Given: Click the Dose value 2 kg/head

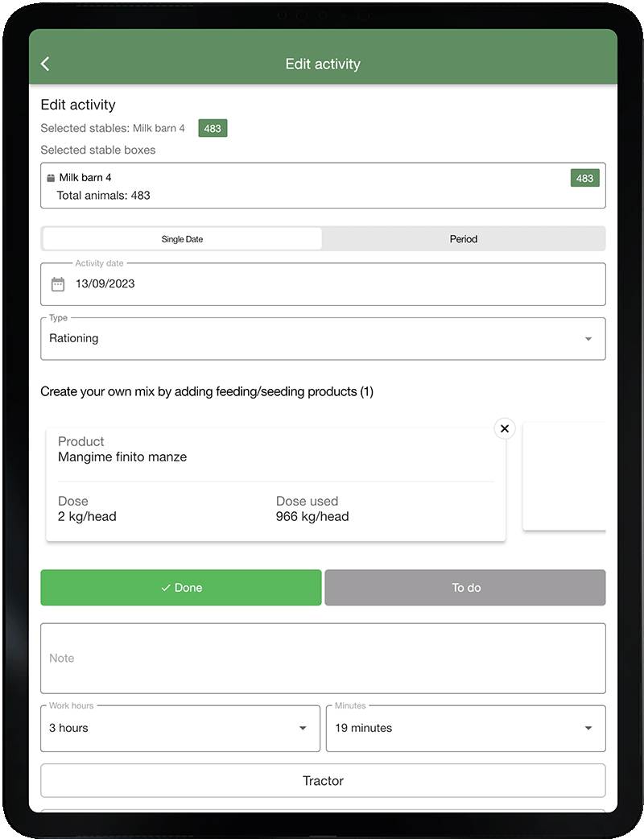Looking at the screenshot, I should click(x=87, y=516).
